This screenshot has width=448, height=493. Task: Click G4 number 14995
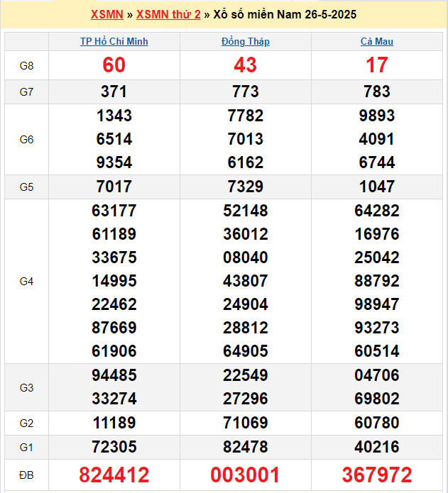pos(114,281)
